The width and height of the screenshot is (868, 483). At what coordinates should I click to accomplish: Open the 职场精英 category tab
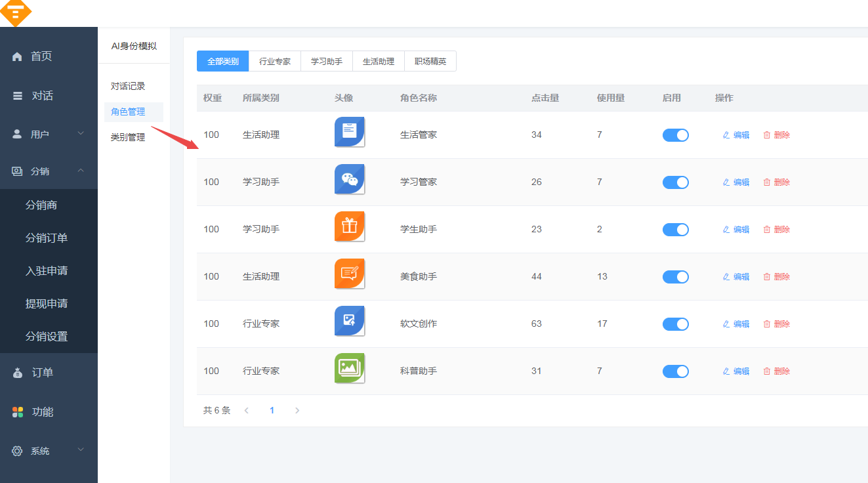(430, 61)
